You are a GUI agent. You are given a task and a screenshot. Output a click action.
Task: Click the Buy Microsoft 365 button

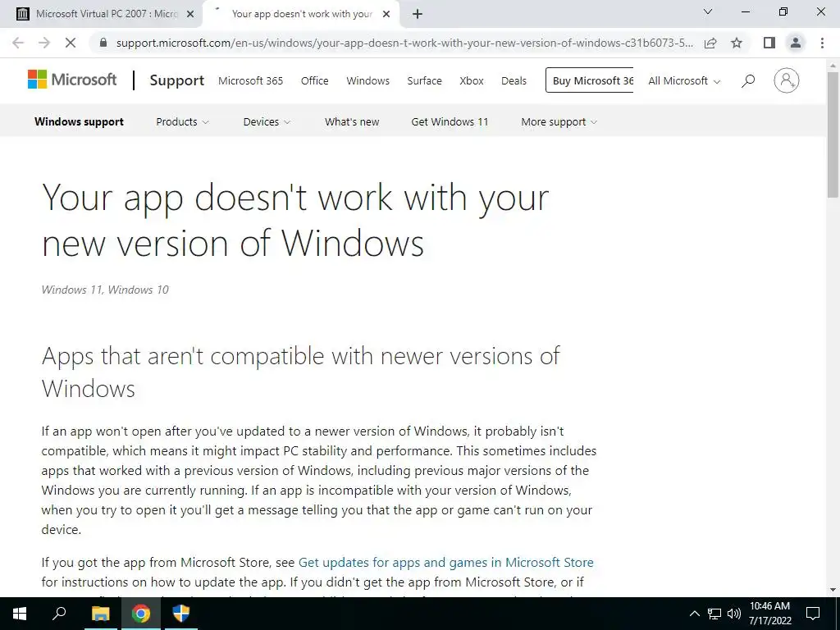tap(589, 80)
